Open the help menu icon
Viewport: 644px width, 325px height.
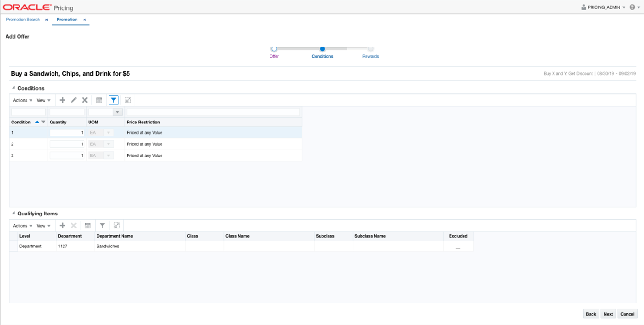pyautogui.click(x=632, y=7)
